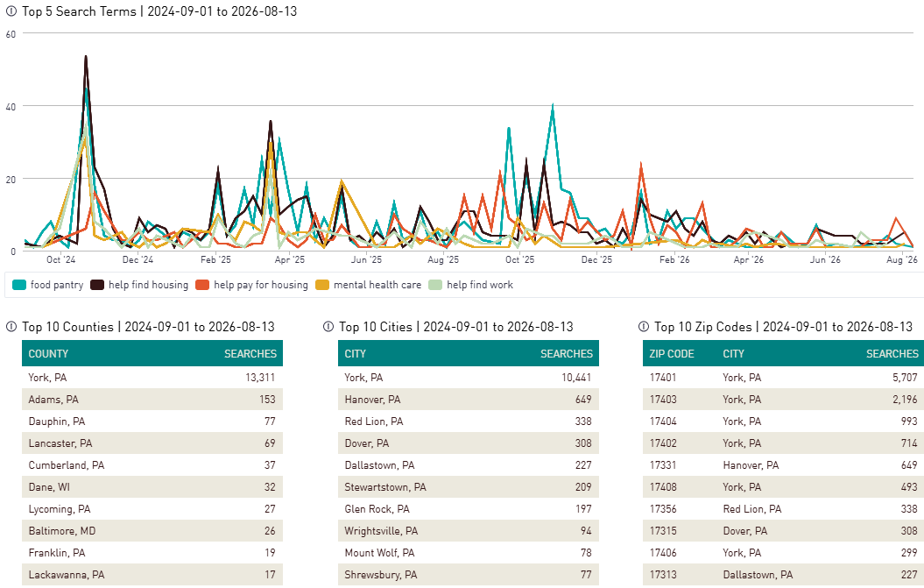
Task: Select zip code 17403 row
Action: pos(783,400)
